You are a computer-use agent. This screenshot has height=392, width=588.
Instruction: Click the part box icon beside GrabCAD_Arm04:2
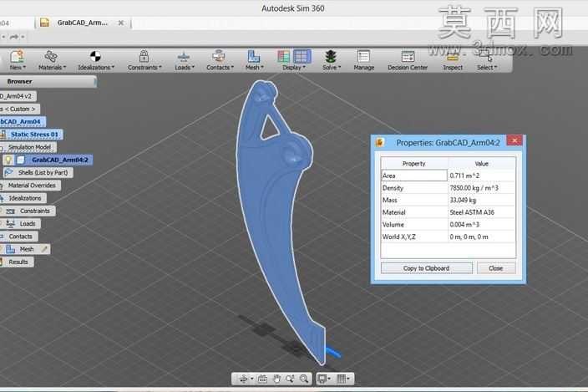coord(21,160)
